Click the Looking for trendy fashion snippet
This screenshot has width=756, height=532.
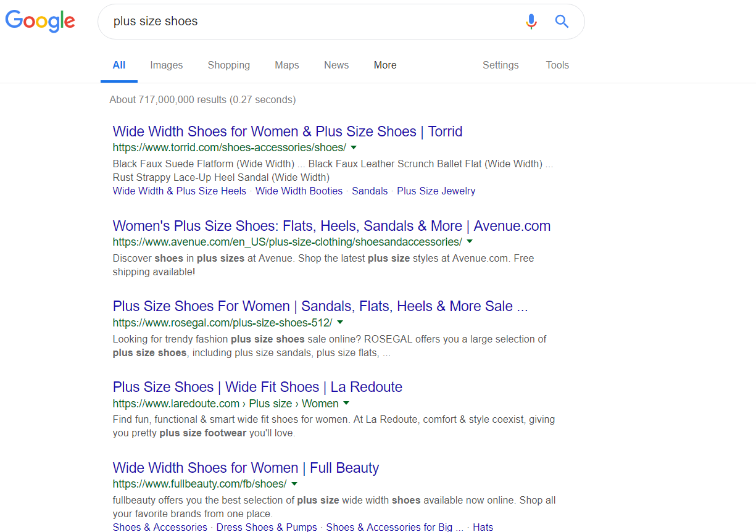point(330,346)
